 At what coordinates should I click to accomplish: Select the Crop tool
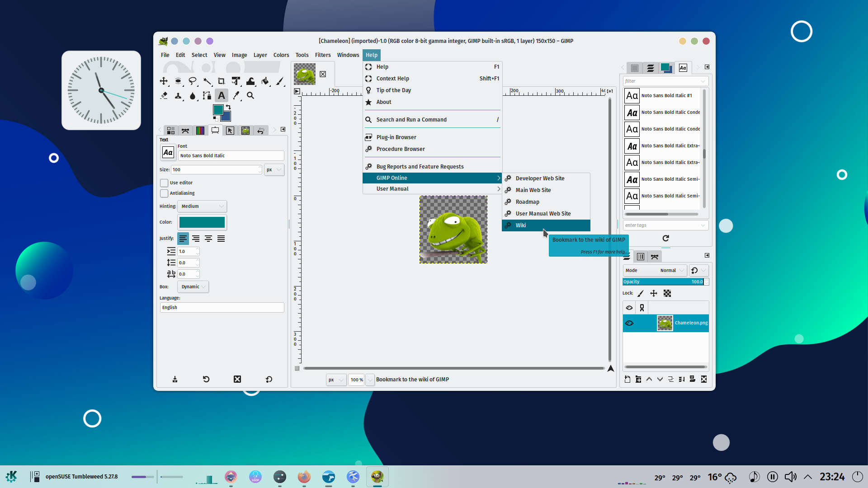pos(222,81)
